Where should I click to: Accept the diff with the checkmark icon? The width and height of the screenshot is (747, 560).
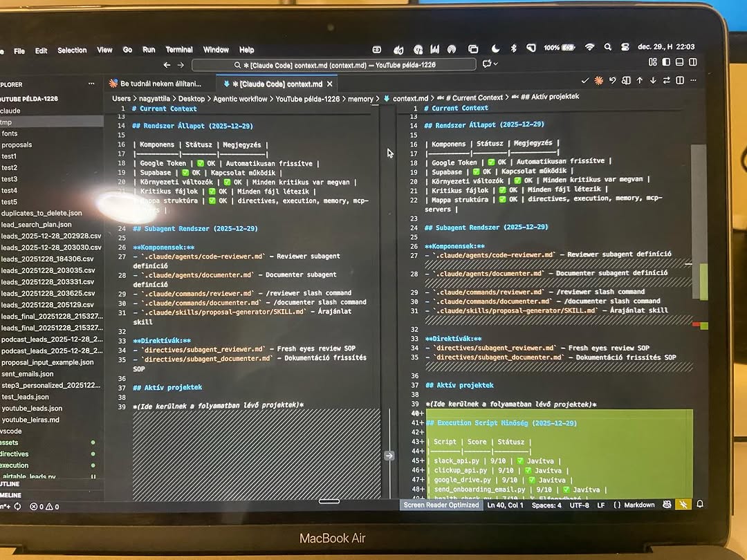point(585,81)
